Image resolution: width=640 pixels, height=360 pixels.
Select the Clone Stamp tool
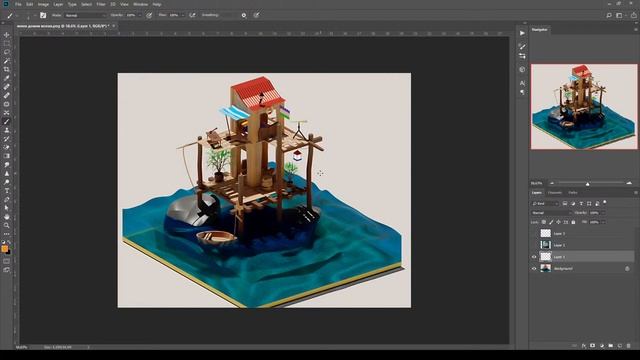(x=7, y=130)
